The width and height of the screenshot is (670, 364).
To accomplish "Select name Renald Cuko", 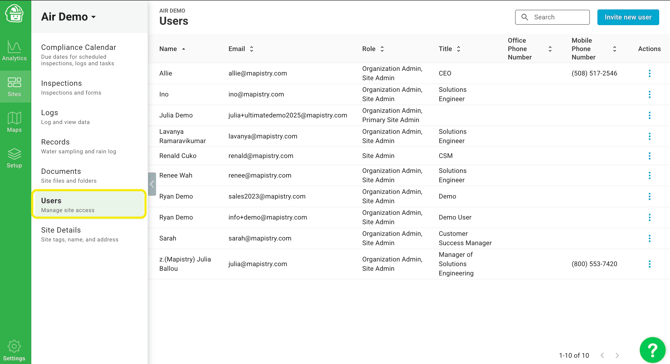I will (178, 156).
